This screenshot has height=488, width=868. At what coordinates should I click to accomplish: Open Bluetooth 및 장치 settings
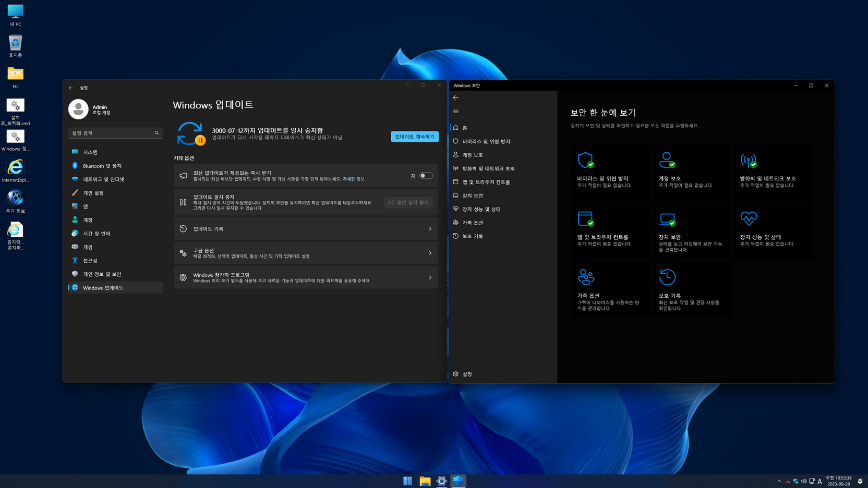[115, 166]
